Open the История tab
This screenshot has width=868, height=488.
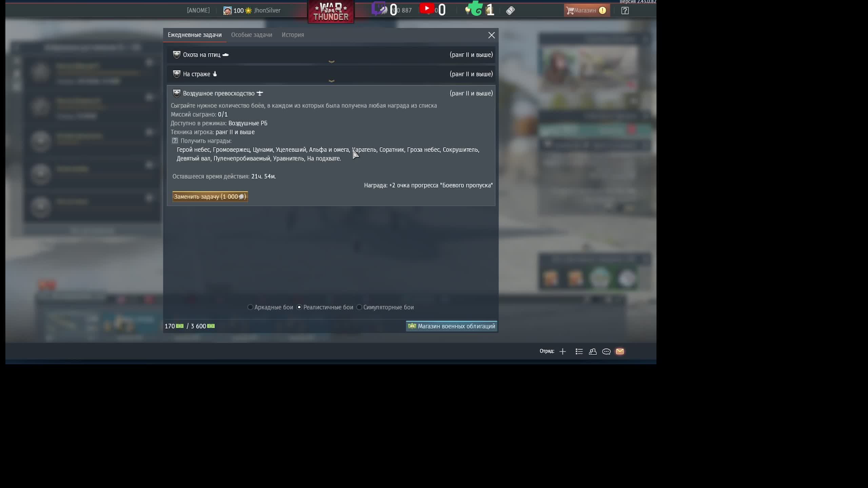click(x=293, y=35)
